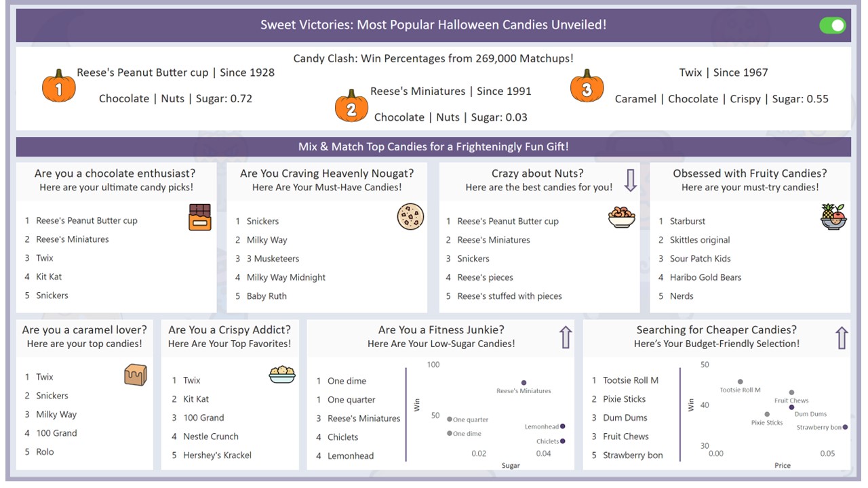Select Twix in chocolate enthusiast list

pos(45,258)
